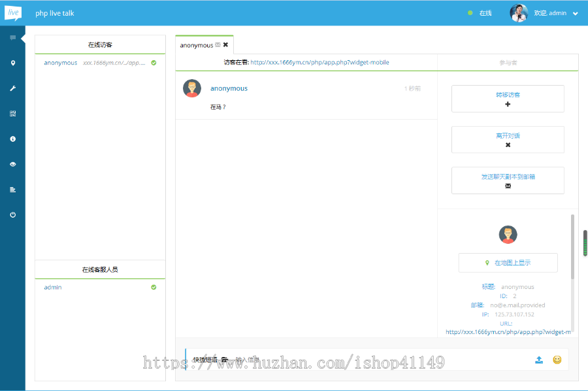Click the visitor page path xxx.1666ym.cn in the list

point(114,63)
